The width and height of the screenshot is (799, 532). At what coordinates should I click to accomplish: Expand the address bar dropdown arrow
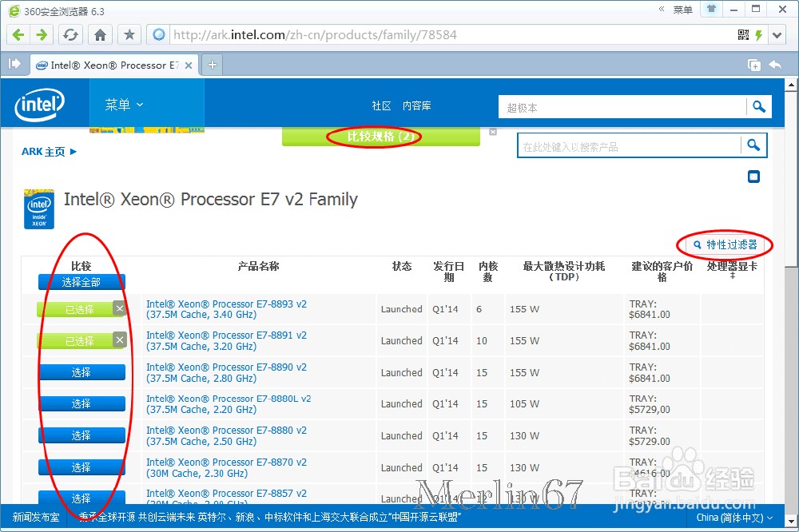[x=777, y=35]
